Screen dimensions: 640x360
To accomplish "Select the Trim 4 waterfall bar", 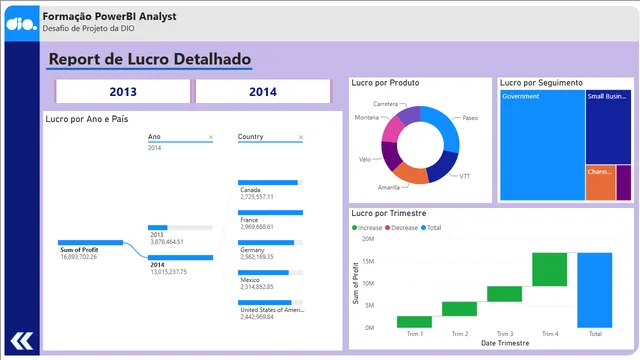I will (x=549, y=269).
